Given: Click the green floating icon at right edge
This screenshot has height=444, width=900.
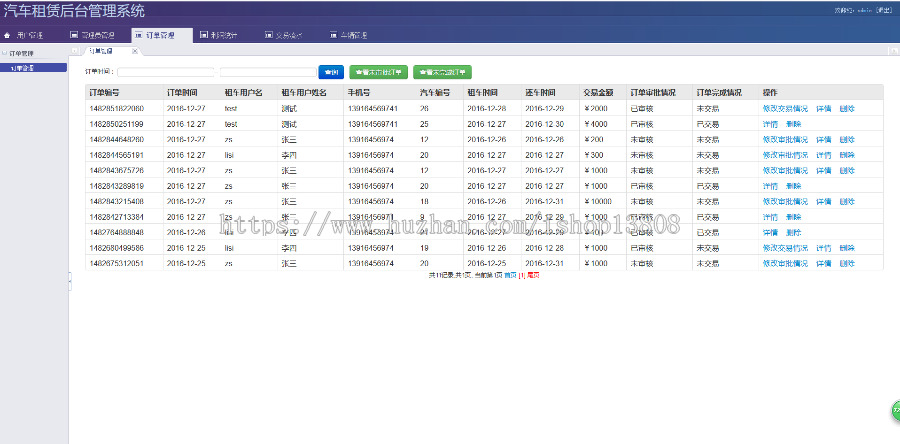Looking at the screenshot, I should 895,411.
